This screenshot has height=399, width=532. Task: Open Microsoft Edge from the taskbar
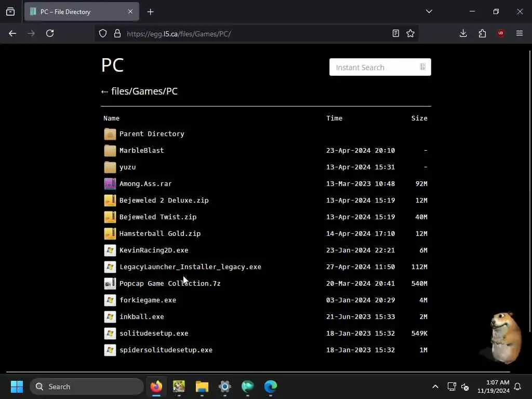(270, 387)
